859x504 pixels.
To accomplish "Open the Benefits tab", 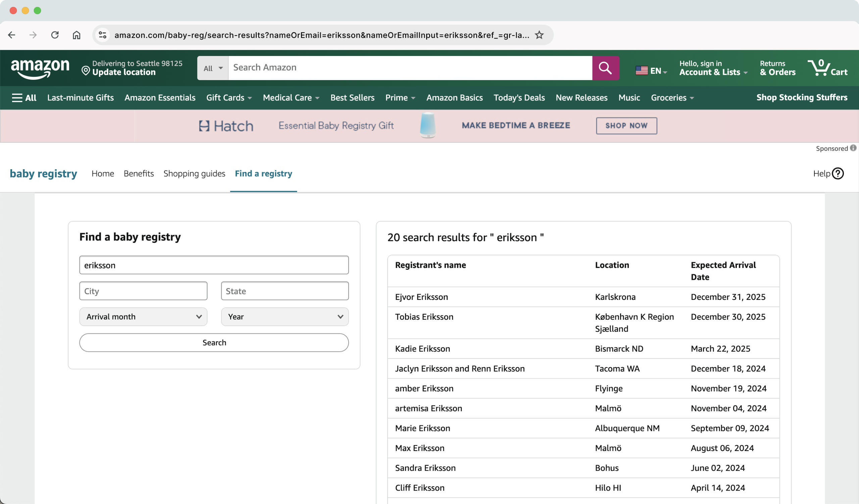I will click(138, 173).
